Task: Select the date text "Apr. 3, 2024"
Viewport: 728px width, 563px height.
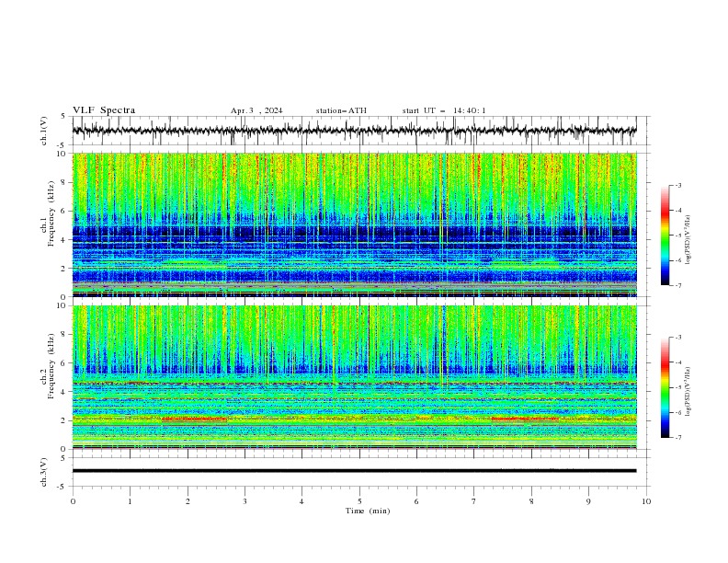Action: pyautogui.click(x=256, y=110)
